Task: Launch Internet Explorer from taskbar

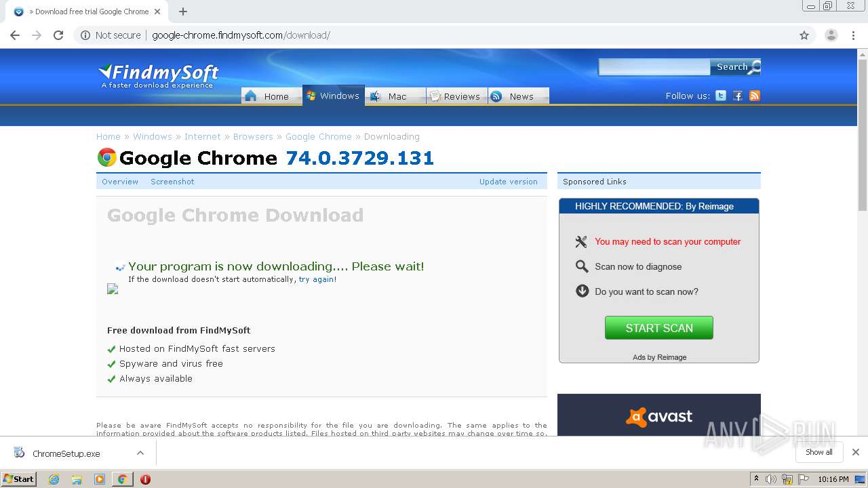Action: [x=54, y=479]
